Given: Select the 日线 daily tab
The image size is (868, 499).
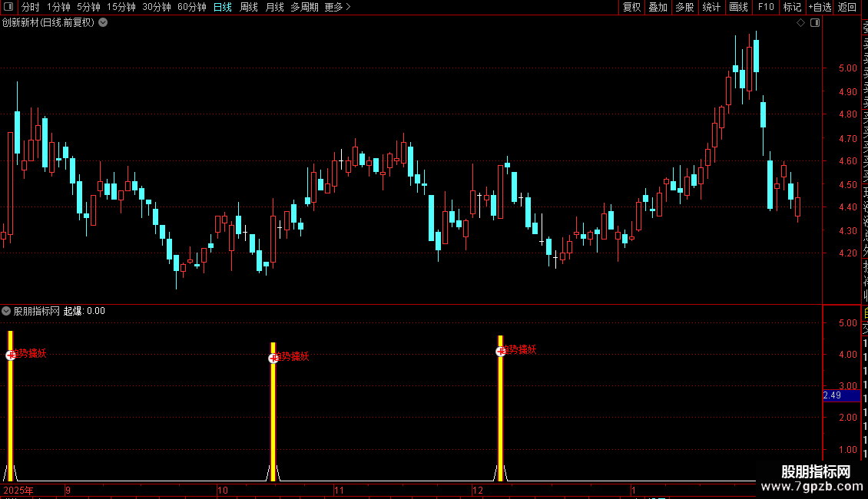Looking at the screenshot, I should (223, 7).
